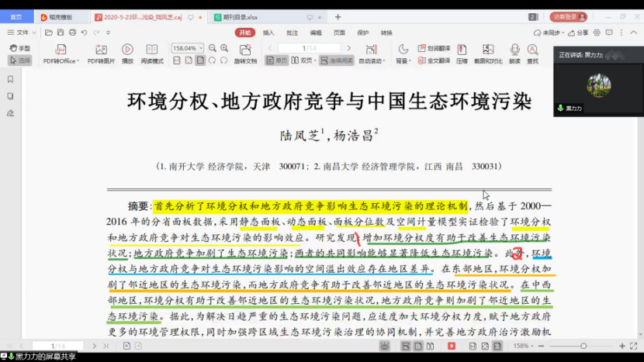Screen dimensions: 644x362
Task: Click 全文翻译 full-text translation
Action: (435, 60)
